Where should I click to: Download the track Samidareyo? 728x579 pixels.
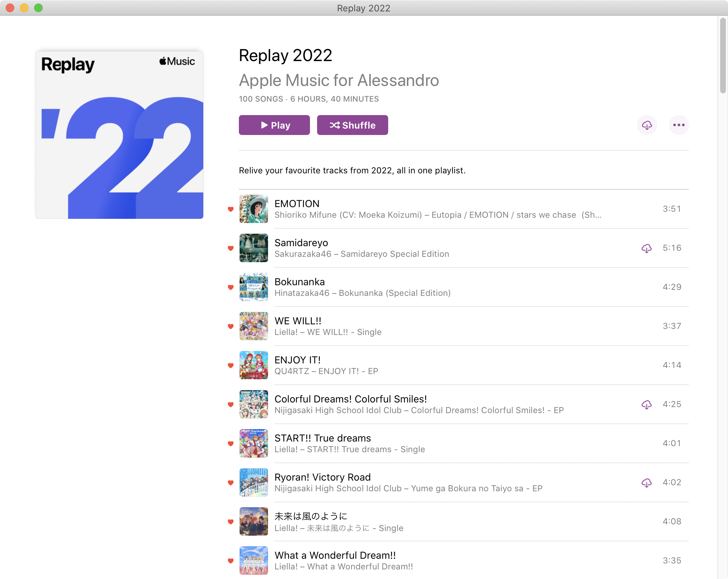pyautogui.click(x=646, y=248)
